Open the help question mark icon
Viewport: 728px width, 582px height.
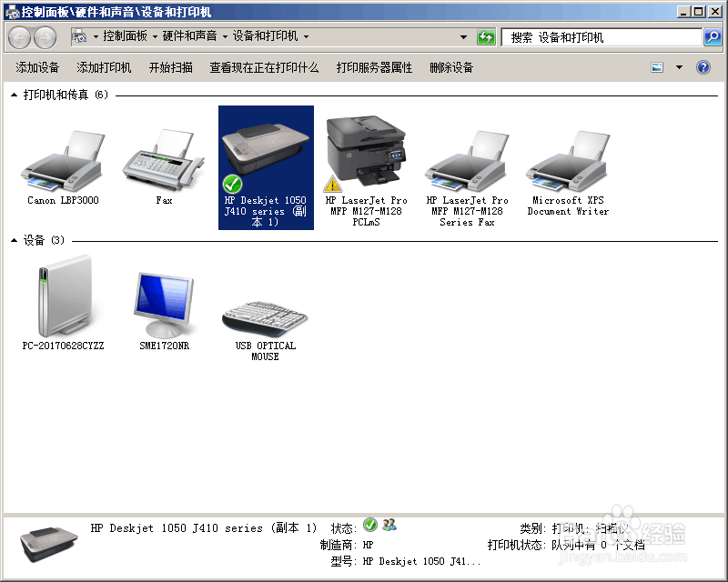pyautogui.click(x=703, y=68)
